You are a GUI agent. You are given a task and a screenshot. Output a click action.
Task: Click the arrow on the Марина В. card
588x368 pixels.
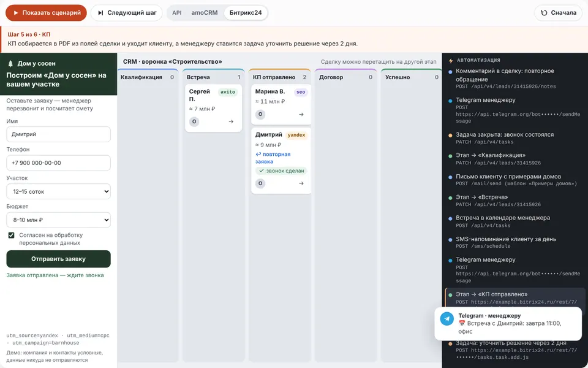pyautogui.click(x=301, y=115)
